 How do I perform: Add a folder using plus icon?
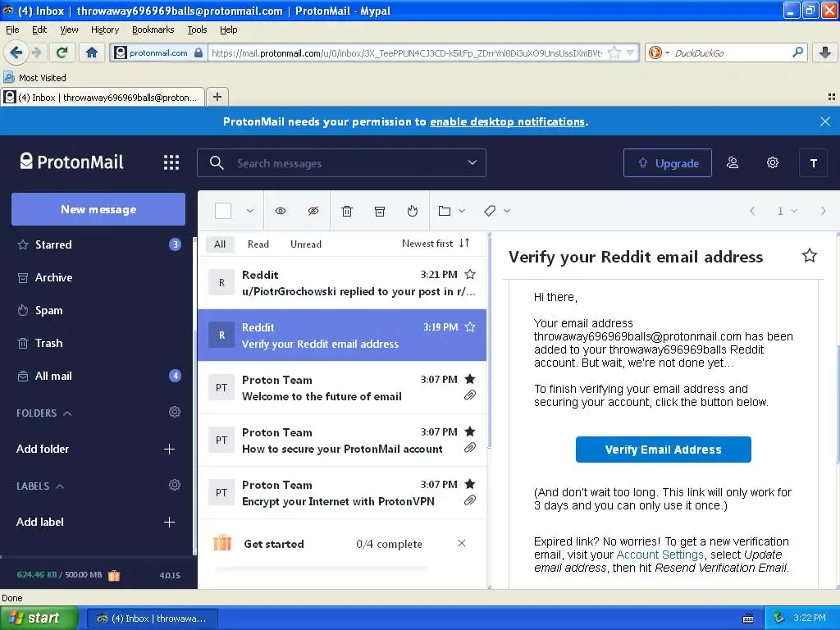coord(169,449)
